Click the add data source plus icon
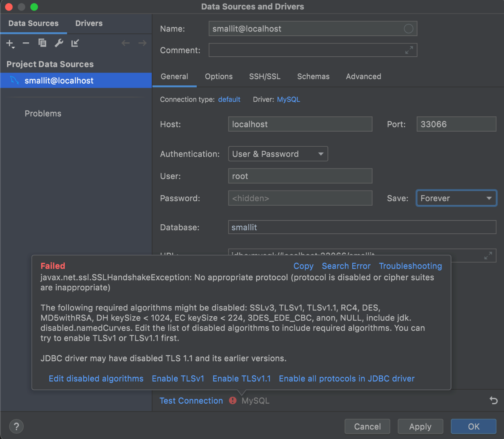The image size is (504, 439). click(x=10, y=43)
